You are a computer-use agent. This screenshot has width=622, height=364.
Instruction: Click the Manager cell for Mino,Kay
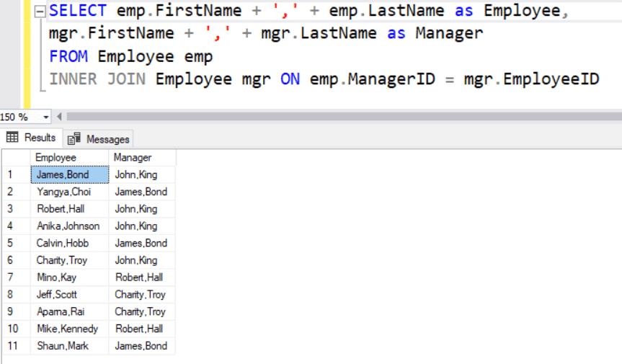pyautogui.click(x=141, y=278)
